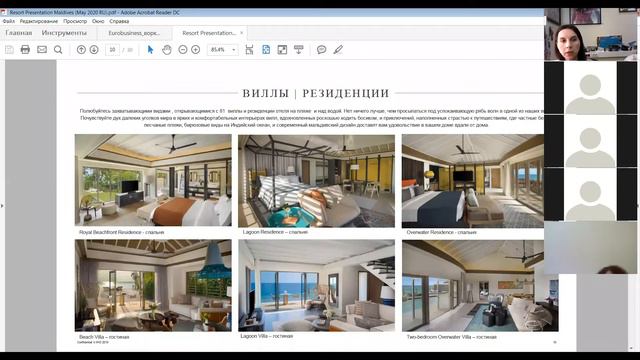Switch to the Eurobusiness document tab
The width and height of the screenshot is (640, 360).
pyautogui.click(x=134, y=33)
